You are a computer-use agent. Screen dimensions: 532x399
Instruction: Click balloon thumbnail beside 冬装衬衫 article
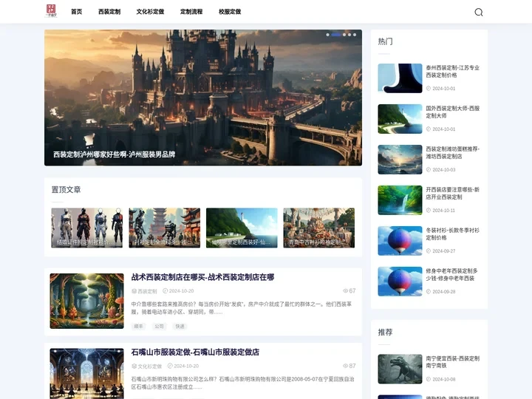[400, 241]
